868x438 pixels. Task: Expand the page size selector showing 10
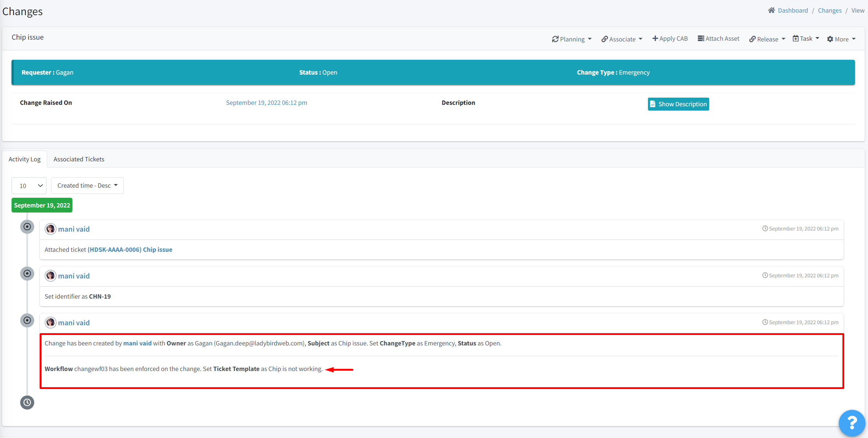click(29, 186)
